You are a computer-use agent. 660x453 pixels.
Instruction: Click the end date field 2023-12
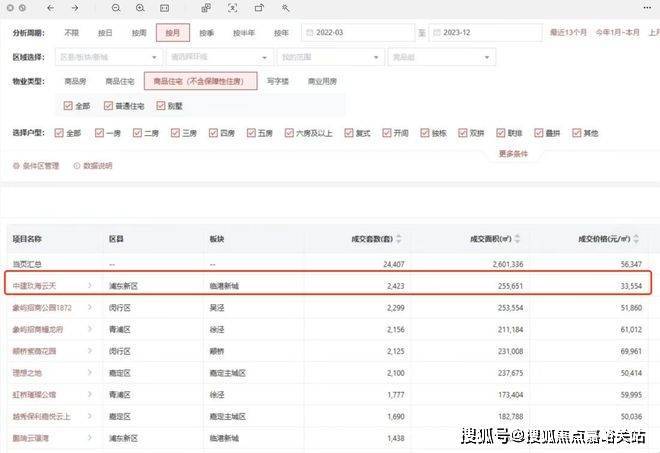click(x=485, y=33)
